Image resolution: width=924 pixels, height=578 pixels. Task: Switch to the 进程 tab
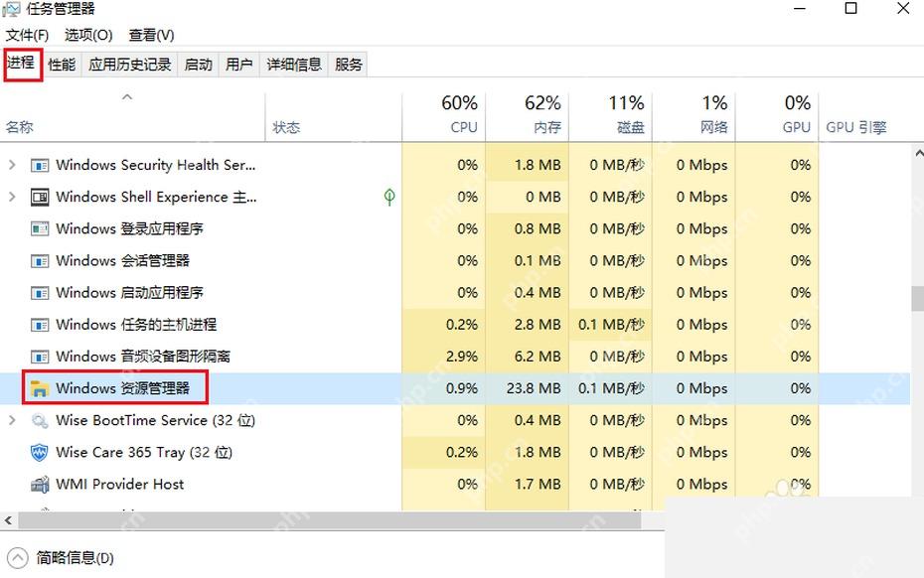click(x=22, y=63)
